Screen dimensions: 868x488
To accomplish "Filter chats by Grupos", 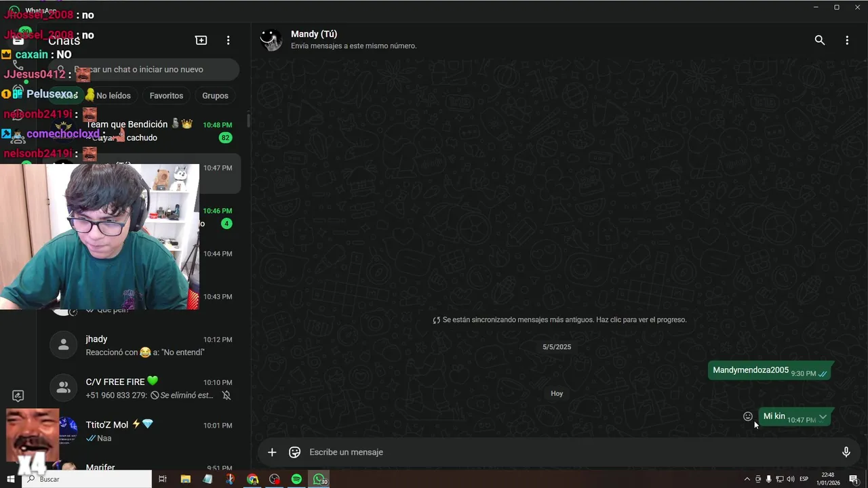I will pos(215,96).
